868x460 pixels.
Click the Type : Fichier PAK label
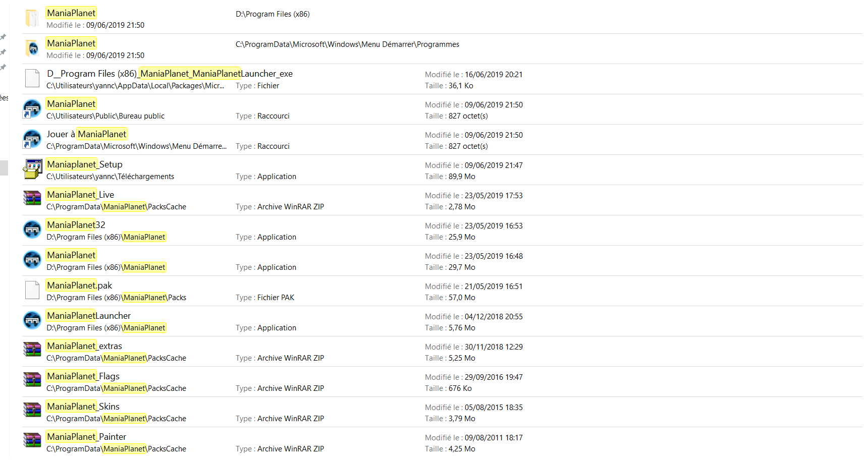[x=265, y=298]
